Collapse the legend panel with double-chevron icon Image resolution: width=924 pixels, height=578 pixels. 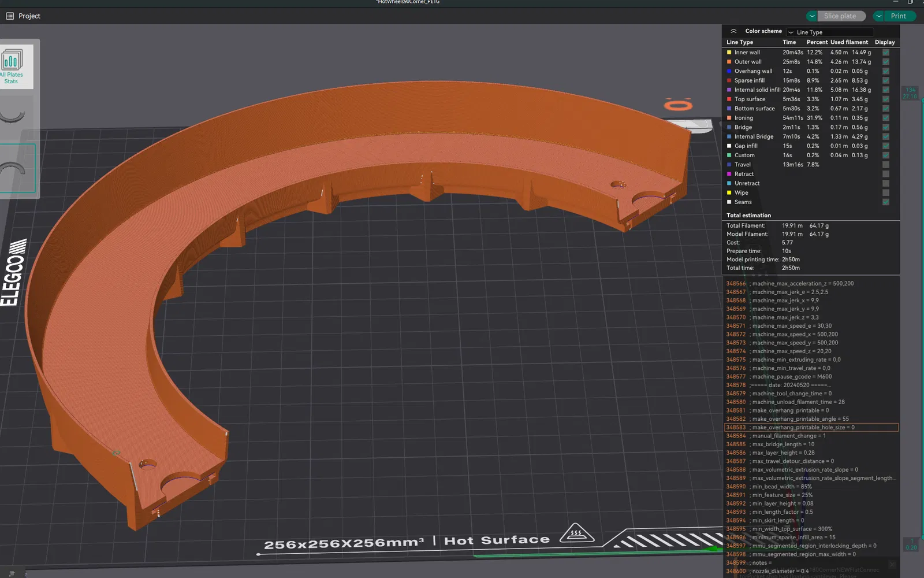pos(733,31)
